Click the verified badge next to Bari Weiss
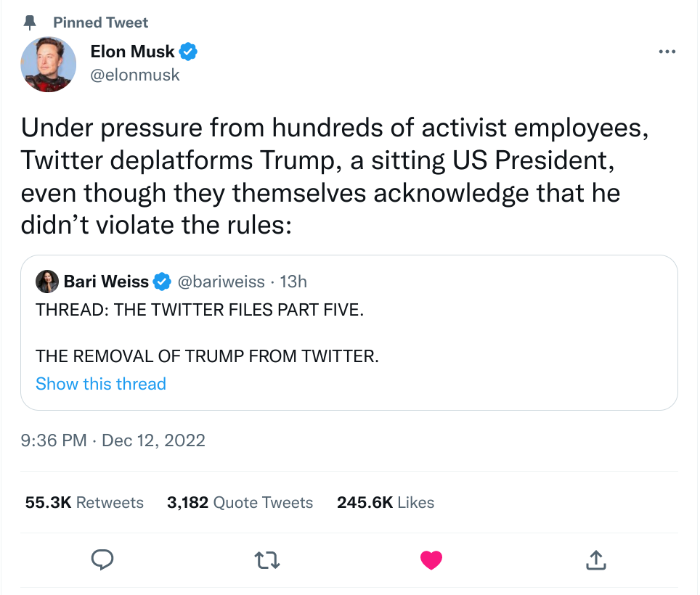The width and height of the screenshot is (700, 595). 161,282
